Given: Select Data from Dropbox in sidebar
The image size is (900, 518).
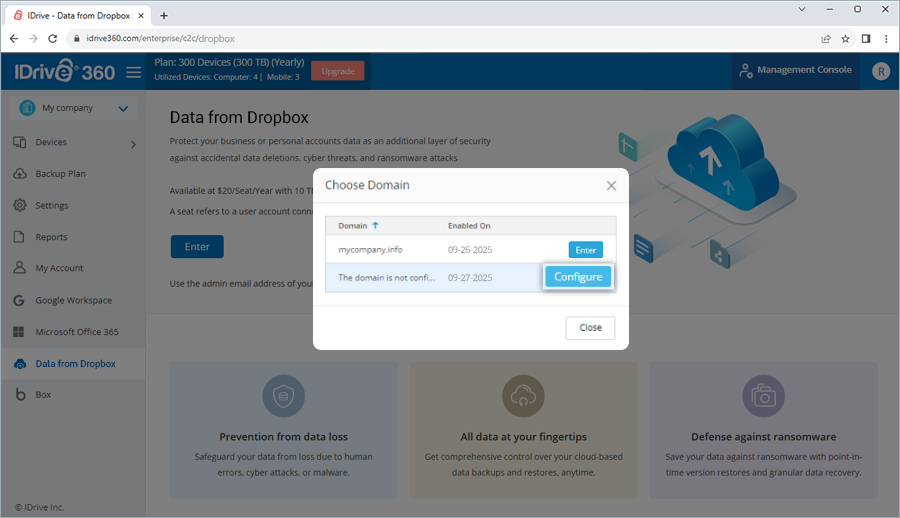Looking at the screenshot, I should click(75, 364).
